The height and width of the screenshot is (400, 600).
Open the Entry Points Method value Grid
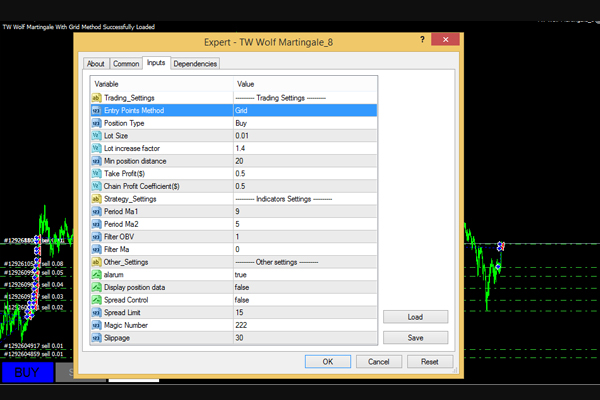coord(305,111)
